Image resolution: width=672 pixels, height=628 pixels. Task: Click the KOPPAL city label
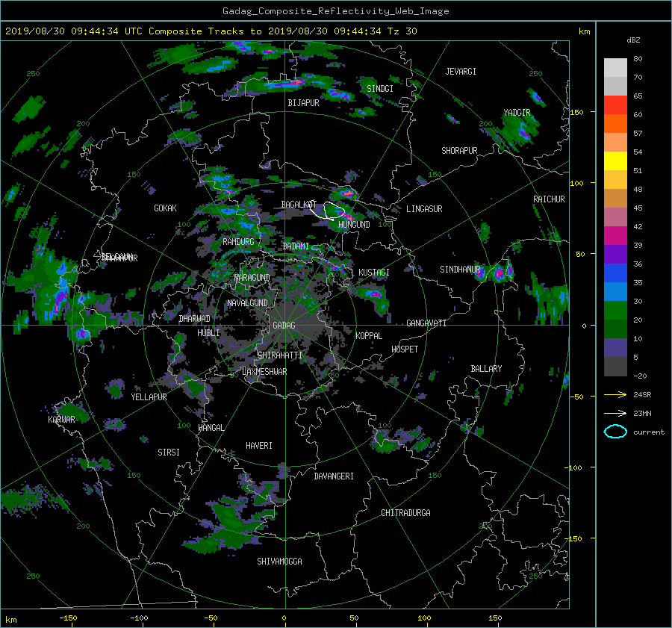pos(369,336)
